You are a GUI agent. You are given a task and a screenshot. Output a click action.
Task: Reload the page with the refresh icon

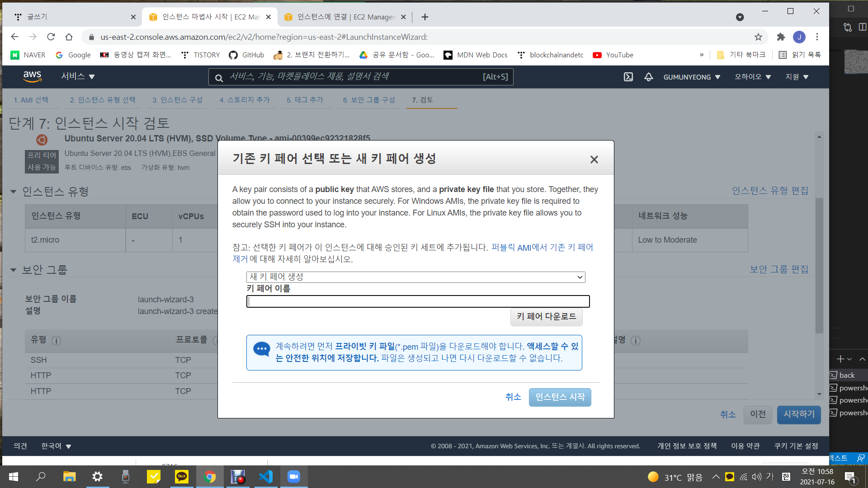[51, 37]
